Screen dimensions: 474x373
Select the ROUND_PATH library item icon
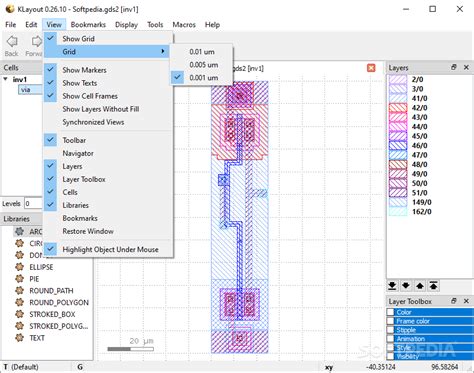tap(20, 290)
